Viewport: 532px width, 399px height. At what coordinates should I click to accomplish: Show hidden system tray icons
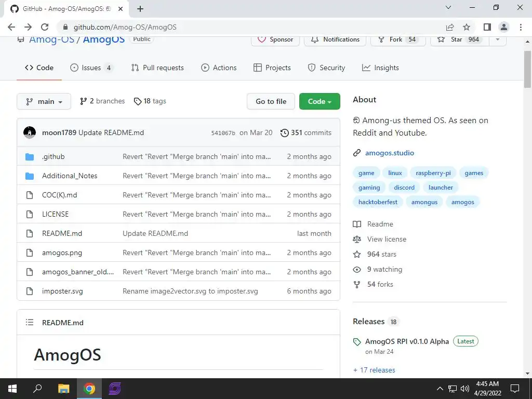click(440, 389)
